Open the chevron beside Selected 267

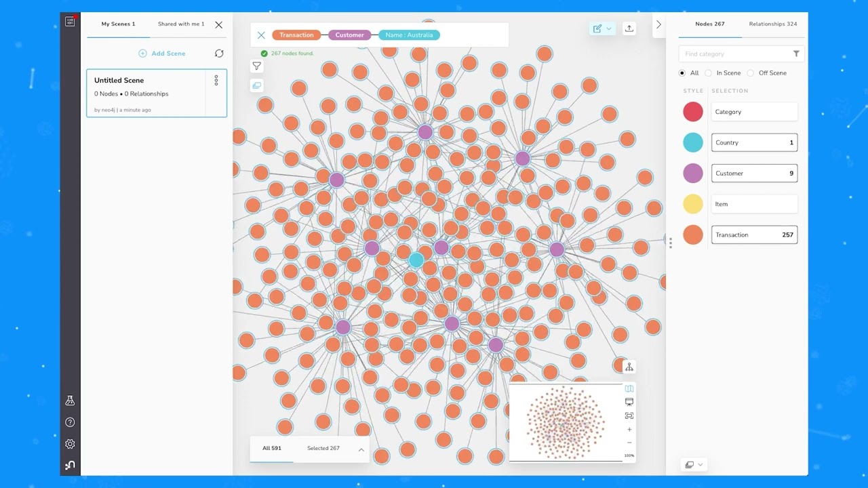[361, 449]
